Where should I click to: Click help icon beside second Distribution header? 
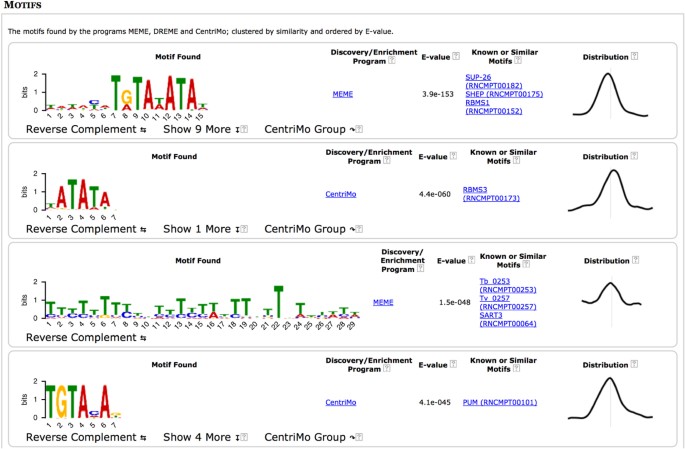[634, 155]
